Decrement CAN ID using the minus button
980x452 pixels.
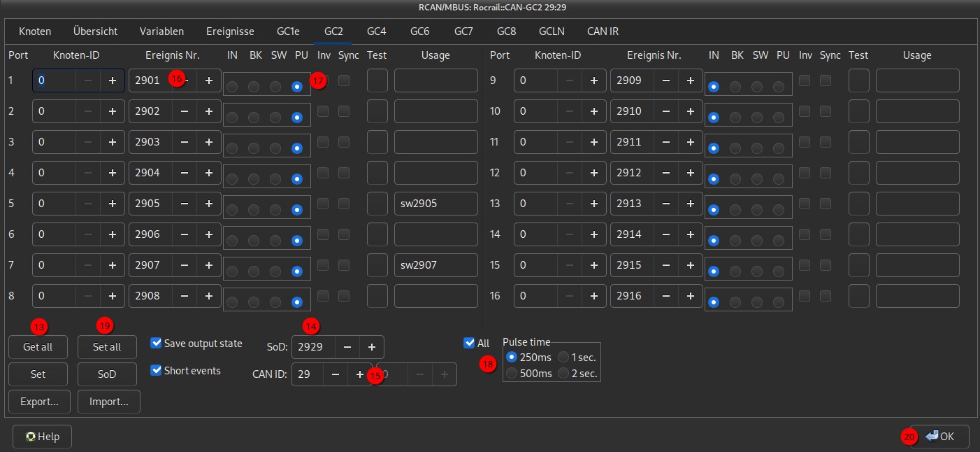click(x=336, y=374)
